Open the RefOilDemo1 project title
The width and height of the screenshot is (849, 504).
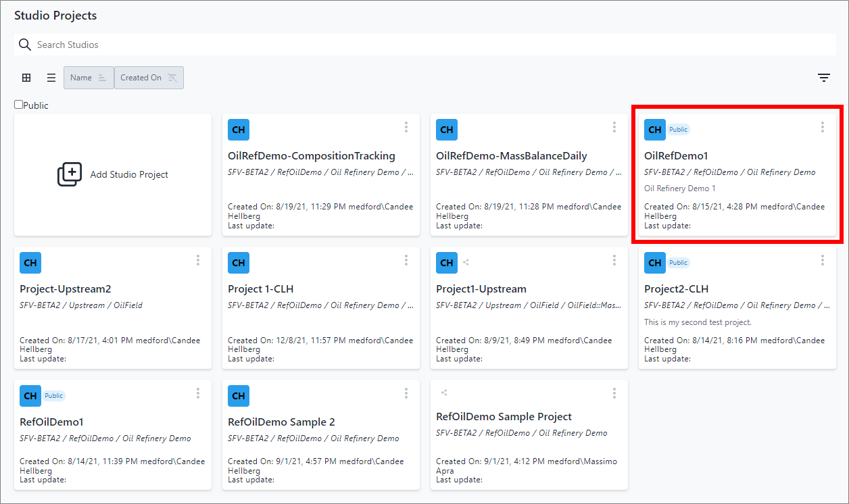point(52,422)
